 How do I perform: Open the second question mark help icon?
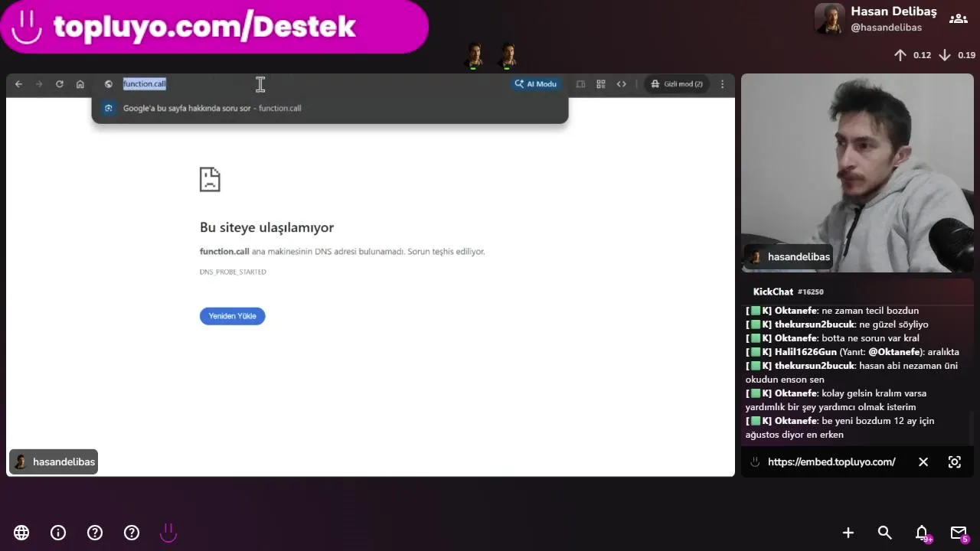coord(132,533)
